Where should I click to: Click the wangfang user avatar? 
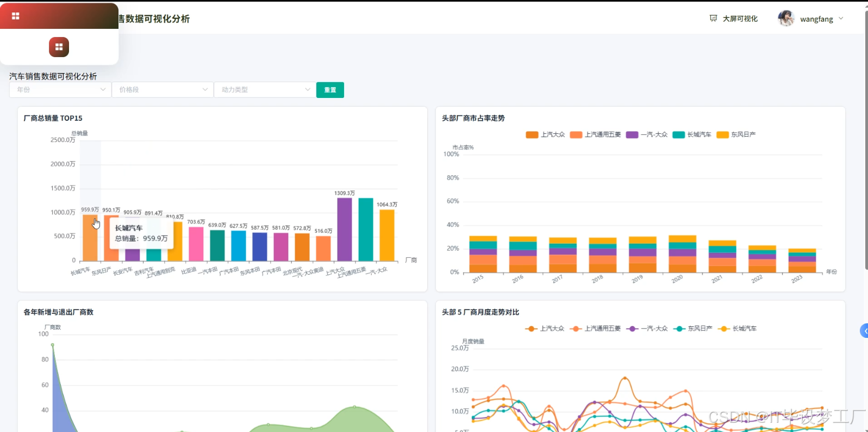click(x=786, y=18)
